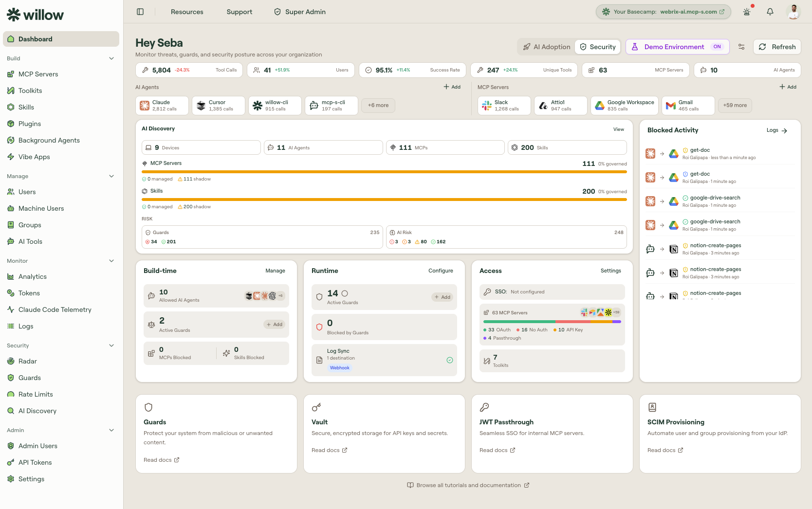Switch to AI Adoption view
This screenshot has height=509, width=812.
(x=547, y=47)
